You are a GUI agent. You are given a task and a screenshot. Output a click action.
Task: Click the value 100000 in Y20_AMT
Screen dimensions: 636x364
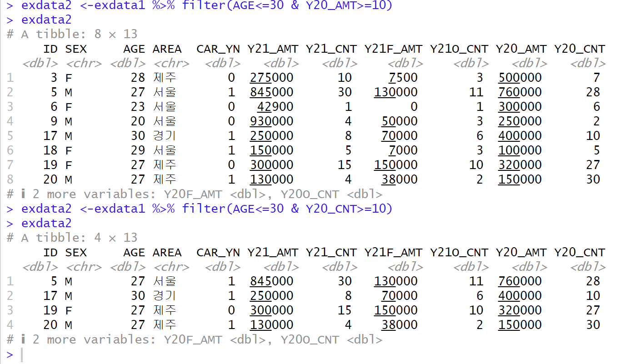click(520, 150)
